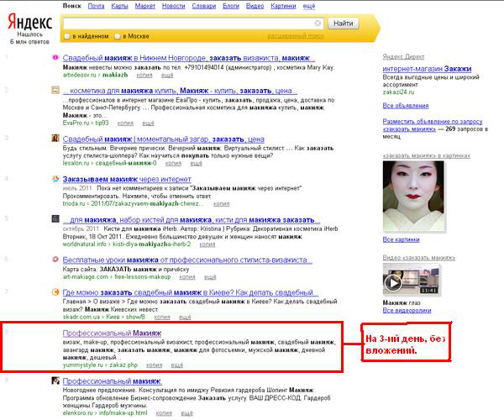Open 'Видео «заказать макияж»' link
This screenshot has height=420, width=504.
click(x=419, y=257)
